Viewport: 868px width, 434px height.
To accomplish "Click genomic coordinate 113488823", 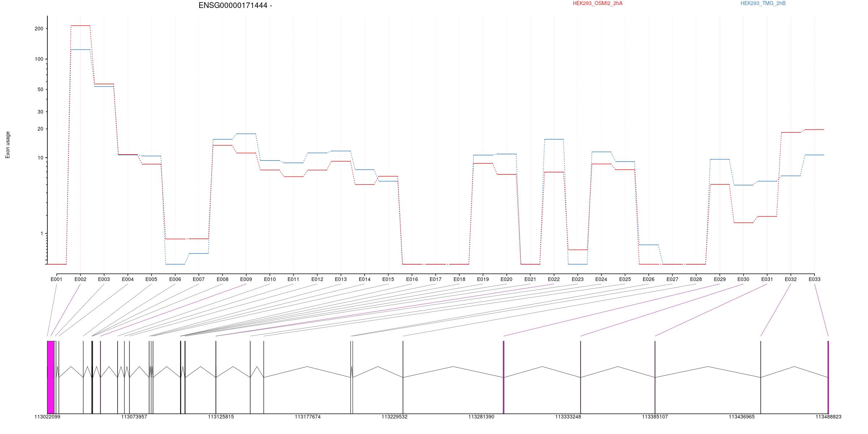I will [x=829, y=417].
